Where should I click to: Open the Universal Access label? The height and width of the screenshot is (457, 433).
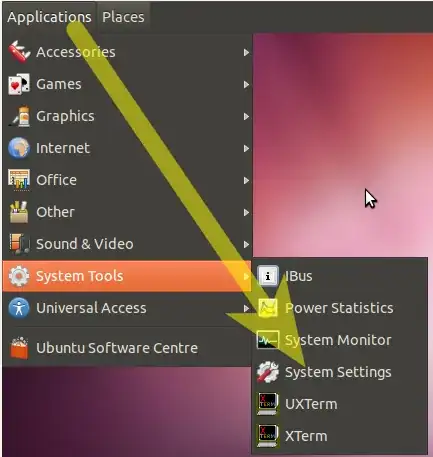click(91, 308)
